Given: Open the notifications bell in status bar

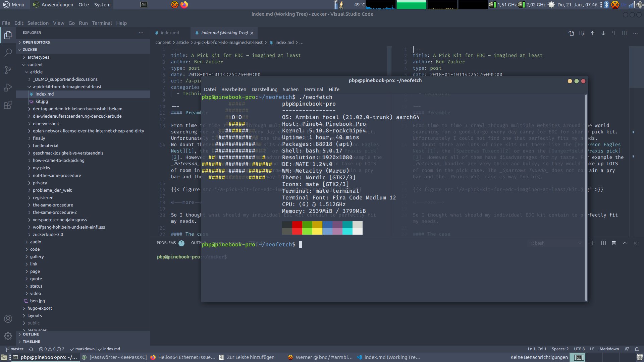Looking at the screenshot, I should (x=637, y=349).
